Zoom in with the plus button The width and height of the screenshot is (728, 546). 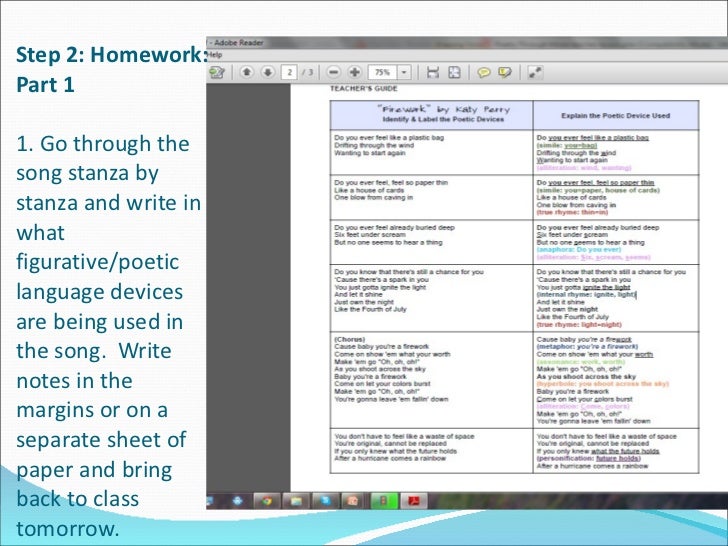[355, 72]
